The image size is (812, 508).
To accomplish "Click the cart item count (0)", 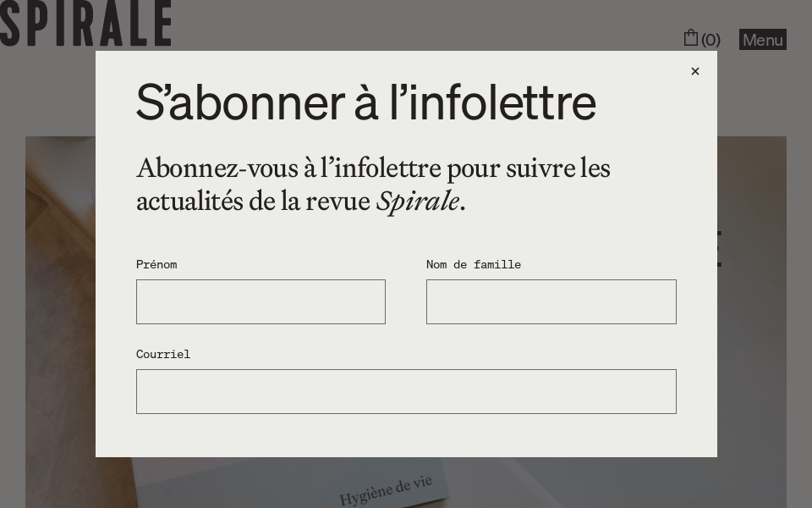I will [710, 40].
